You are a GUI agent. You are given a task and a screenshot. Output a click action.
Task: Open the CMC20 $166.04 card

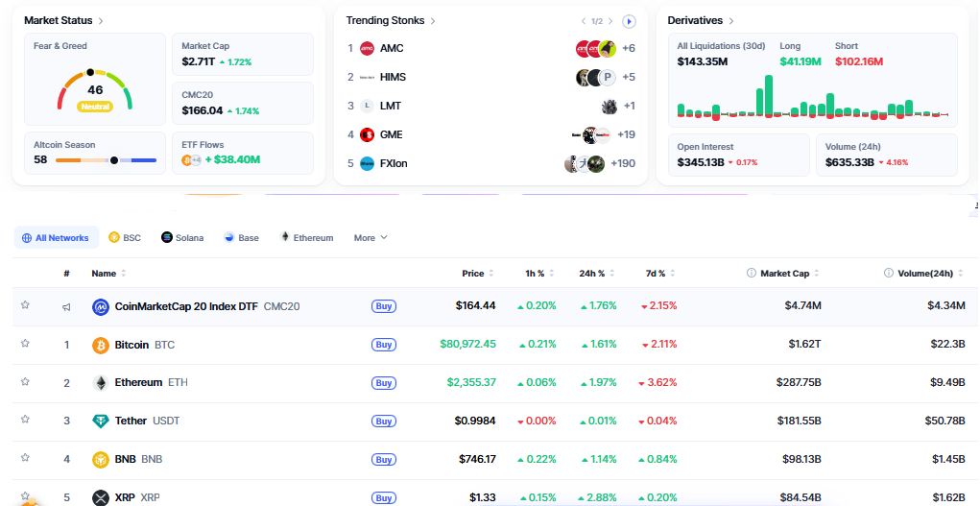pyautogui.click(x=243, y=103)
